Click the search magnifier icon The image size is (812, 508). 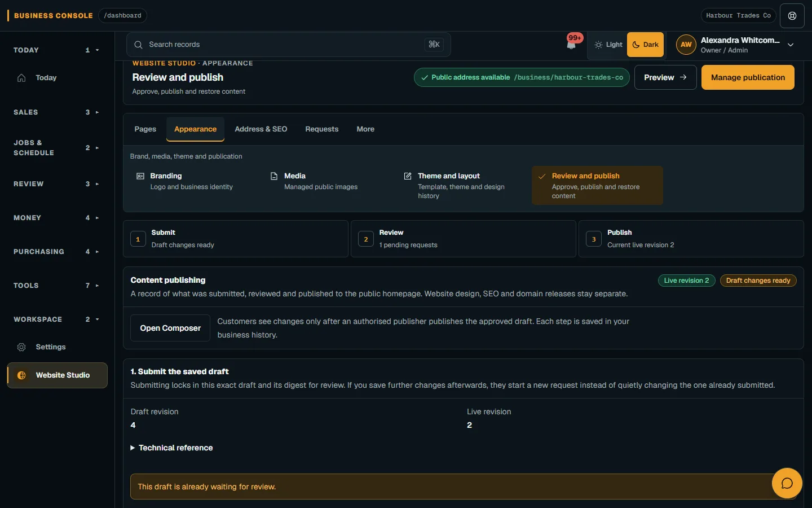(138, 45)
